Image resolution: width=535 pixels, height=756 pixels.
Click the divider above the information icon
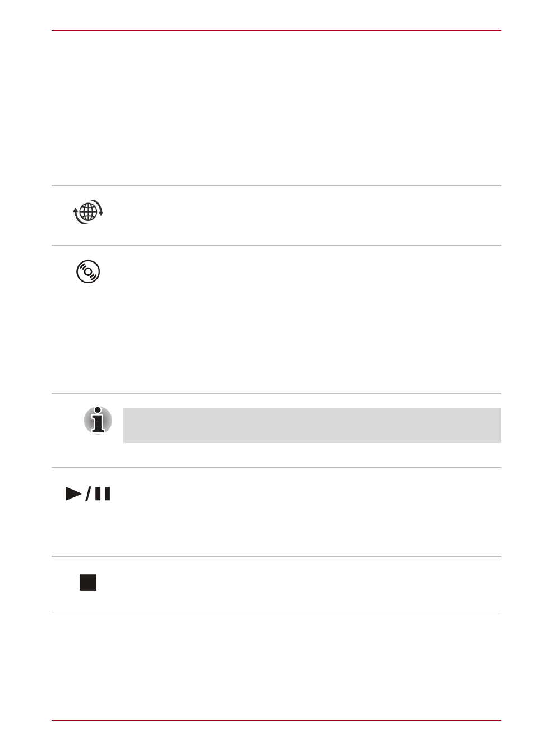tap(276, 394)
